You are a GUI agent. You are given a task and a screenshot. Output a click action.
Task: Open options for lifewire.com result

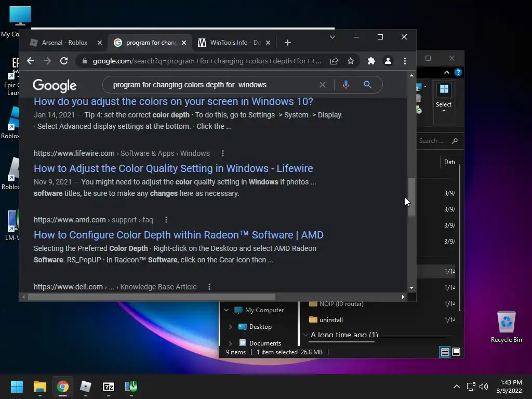click(x=223, y=153)
